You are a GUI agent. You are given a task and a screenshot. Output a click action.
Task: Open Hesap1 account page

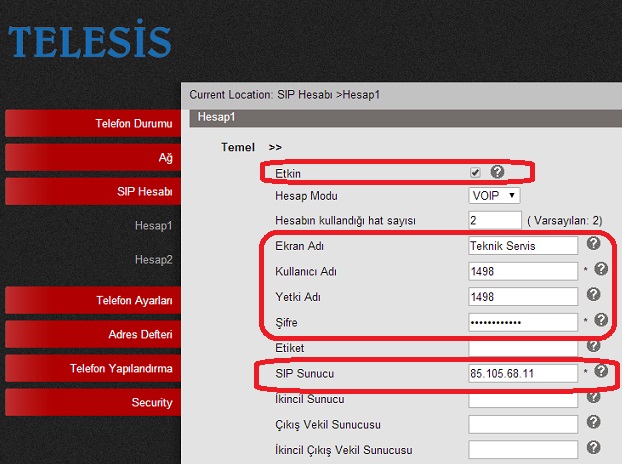(153, 225)
